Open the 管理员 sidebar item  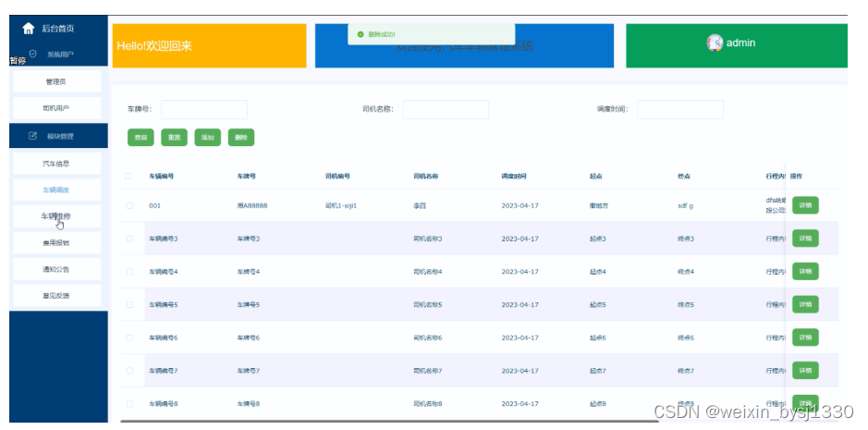click(57, 81)
